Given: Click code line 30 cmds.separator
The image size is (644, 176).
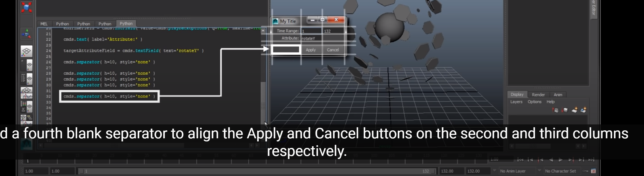Looking at the screenshot, I should click(x=109, y=85).
